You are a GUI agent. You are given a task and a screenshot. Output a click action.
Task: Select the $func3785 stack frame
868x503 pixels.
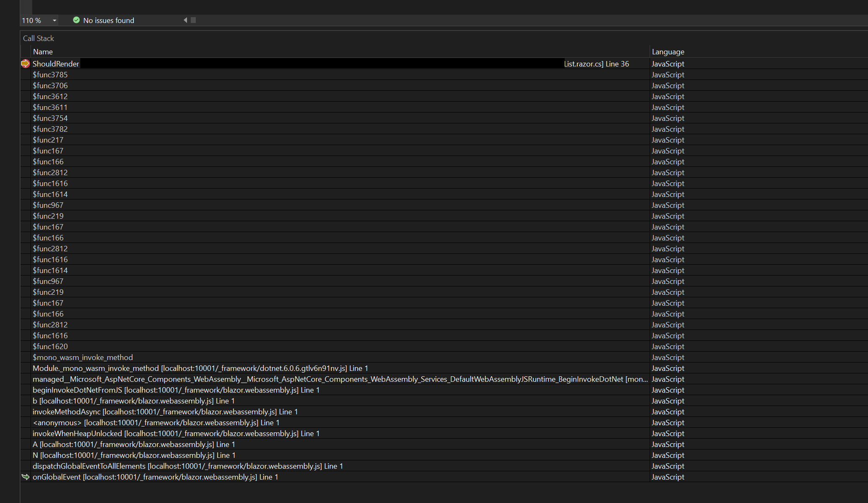click(50, 74)
